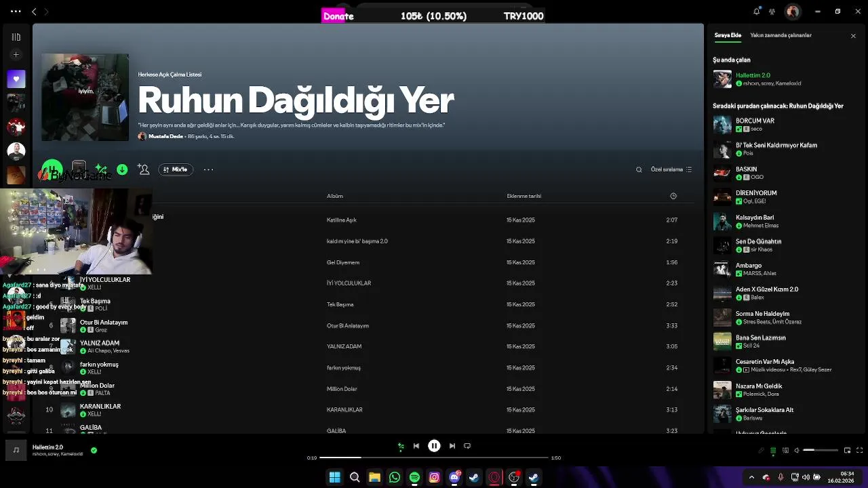Image resolution: width=868 pixels, height=488 pixels.
Task: Go forward with the right arrow
Action: (46, 12)
